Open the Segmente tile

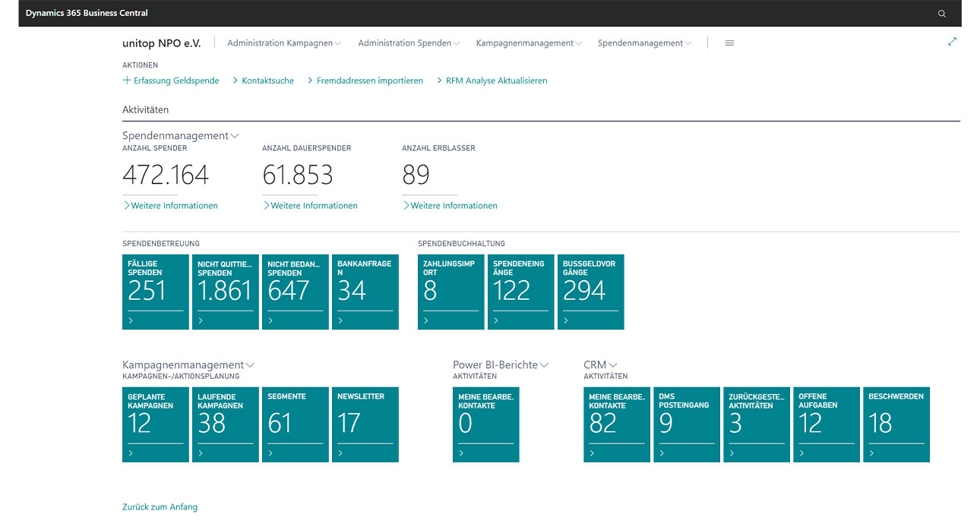(295, 424)
